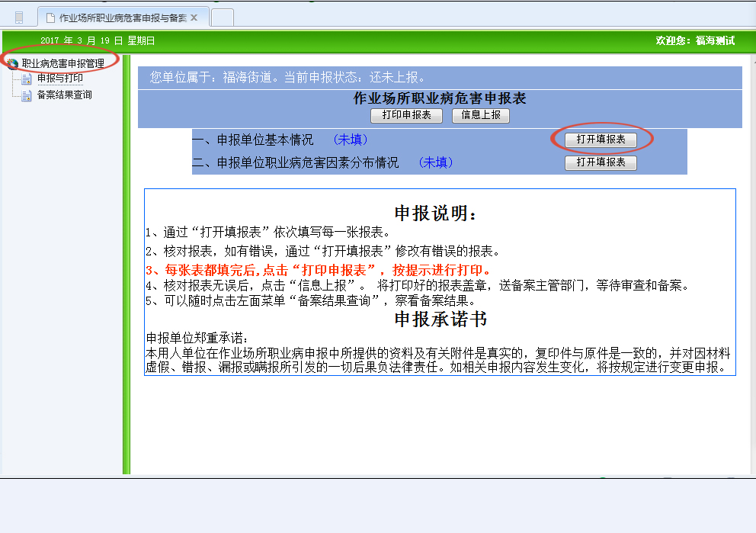Click the document icon beside 申报与打印

click(27, 79)
